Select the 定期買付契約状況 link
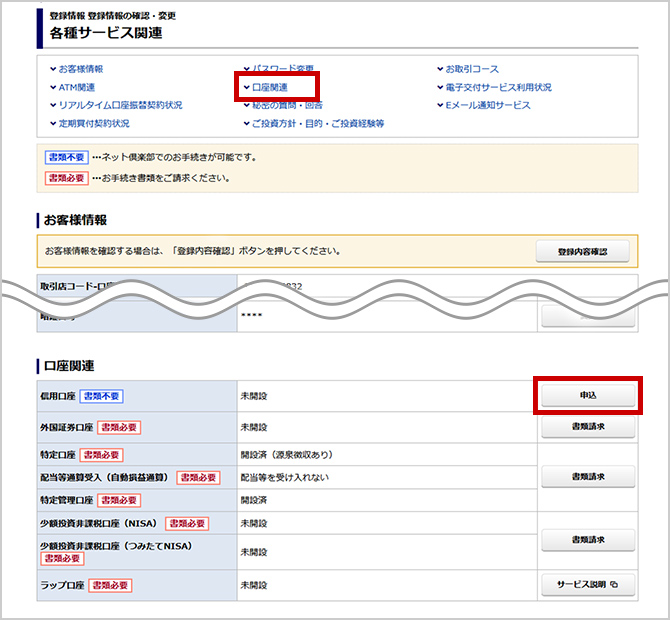The image size is (670, 620). tap(93, 123)
